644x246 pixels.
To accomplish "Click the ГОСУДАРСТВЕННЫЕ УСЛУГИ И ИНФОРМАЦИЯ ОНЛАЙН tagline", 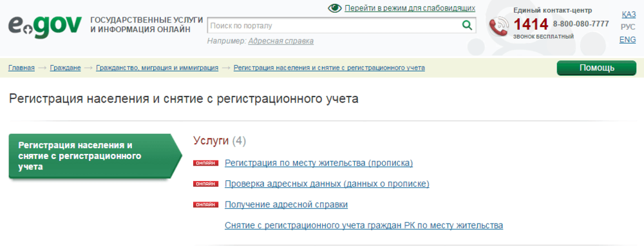I will [x=147, y=24].
